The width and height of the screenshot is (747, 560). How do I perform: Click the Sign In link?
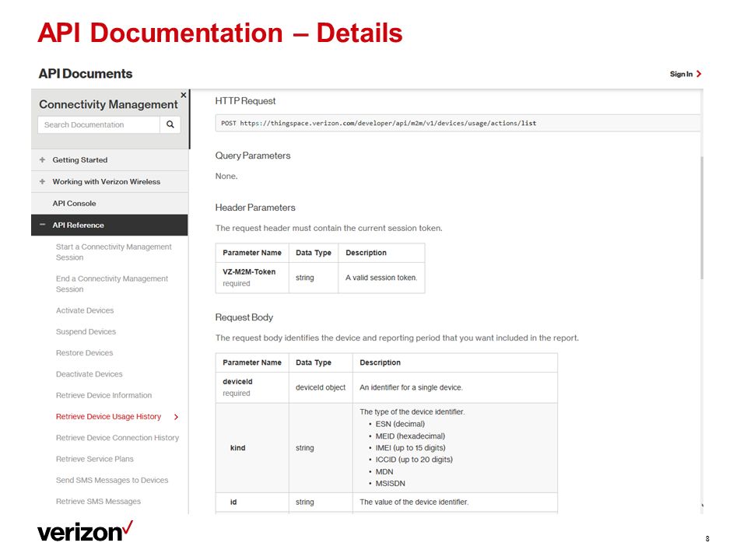[682, 74]
